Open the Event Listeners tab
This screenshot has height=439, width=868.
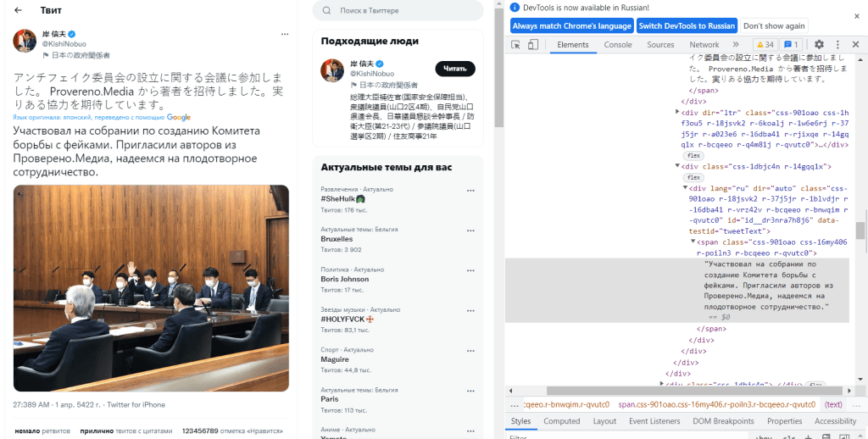[654, 421]
